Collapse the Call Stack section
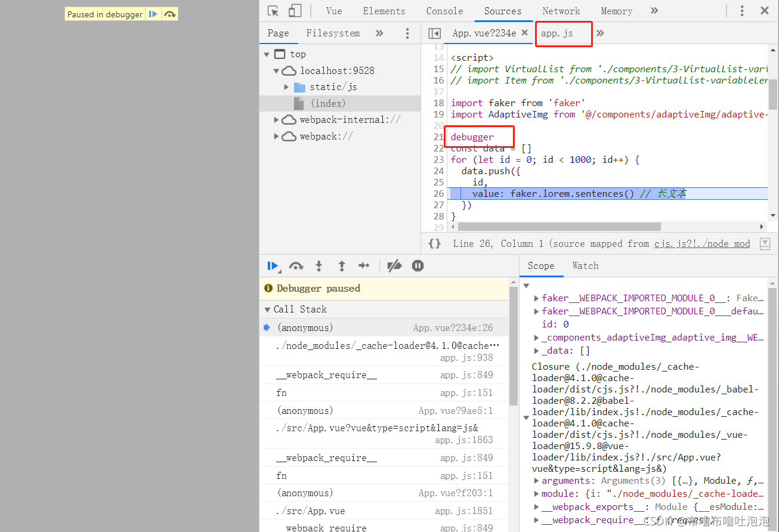Viewport: 779px width, 532px height. (x=267, y=310)
